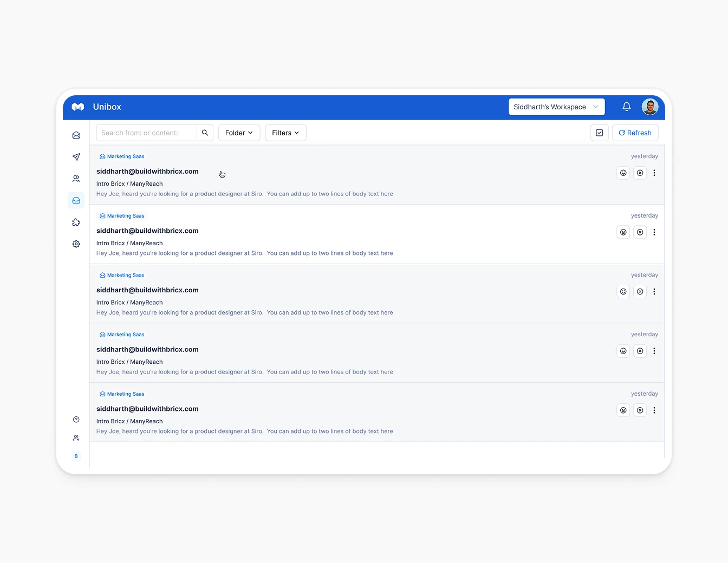Mark the first email with the smiley reaction
The width and height of the screenshot is (728, 563).
pos(623,173)
